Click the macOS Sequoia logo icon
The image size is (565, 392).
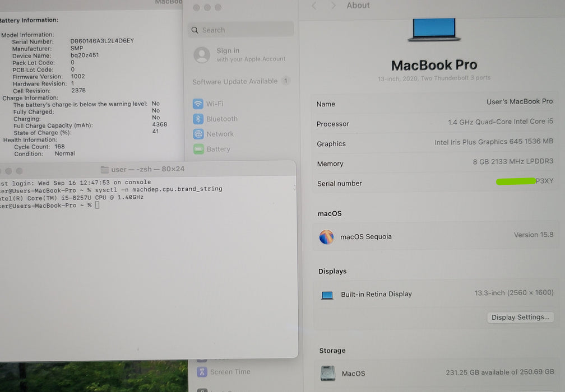point(326,237)
